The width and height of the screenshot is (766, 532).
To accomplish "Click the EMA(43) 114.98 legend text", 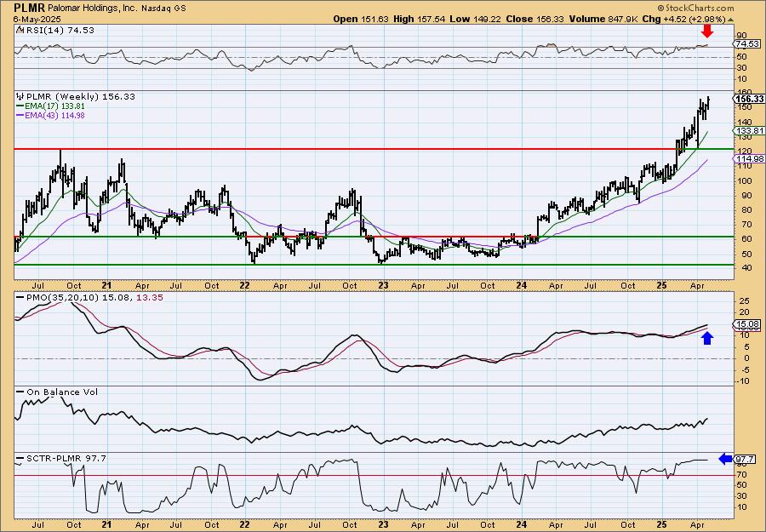I will point(54,116).
